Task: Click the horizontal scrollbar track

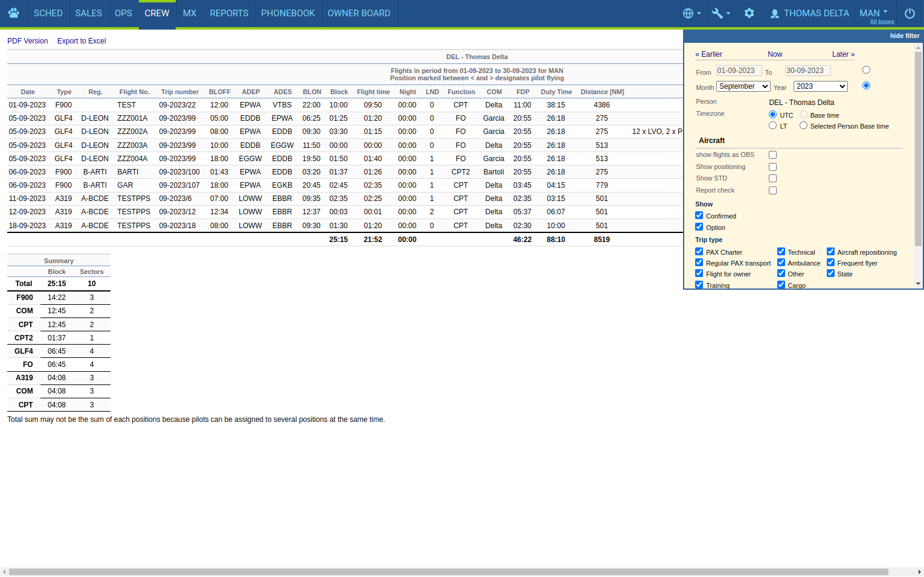Action: click(x=903, y=572)
